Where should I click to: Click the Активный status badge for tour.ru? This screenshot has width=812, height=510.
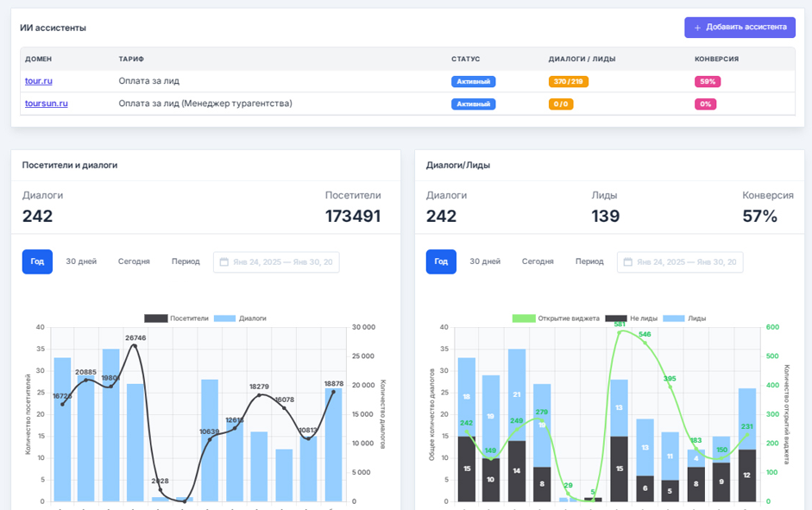click(473, 82)
